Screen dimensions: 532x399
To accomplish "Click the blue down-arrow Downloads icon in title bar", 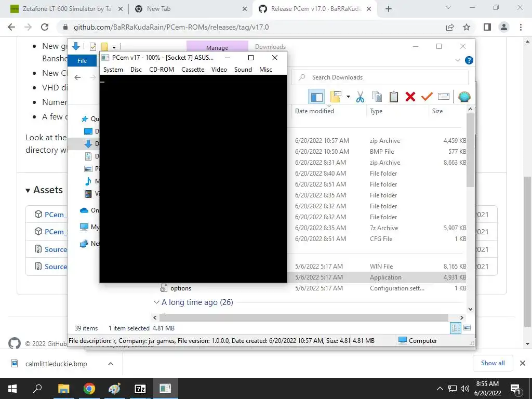I will pos(76,46).
